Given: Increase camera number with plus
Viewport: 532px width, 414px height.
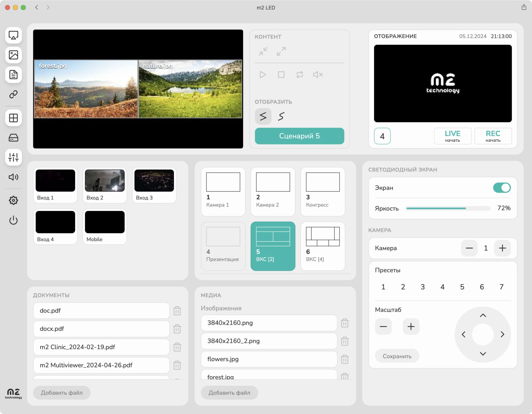Looking at the screenshot, I should (503, 248).
